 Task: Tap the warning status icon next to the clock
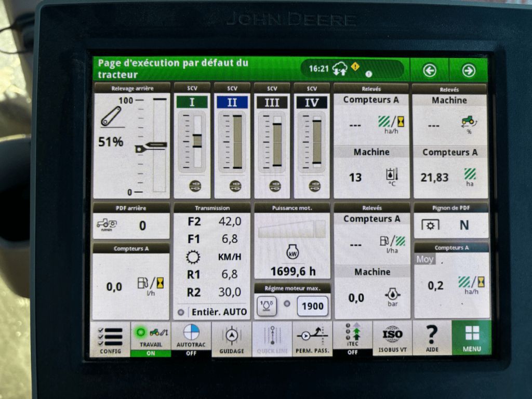click(355, 66)
